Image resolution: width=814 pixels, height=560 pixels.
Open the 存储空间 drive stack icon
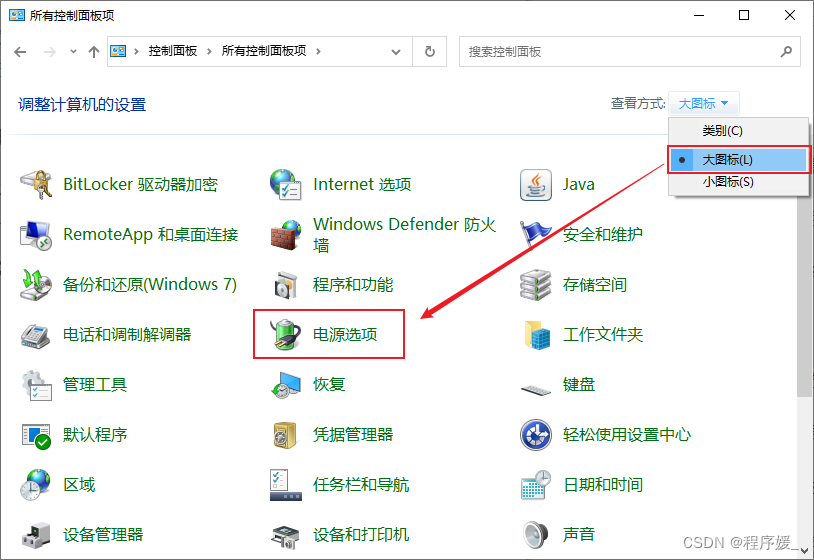536,284
